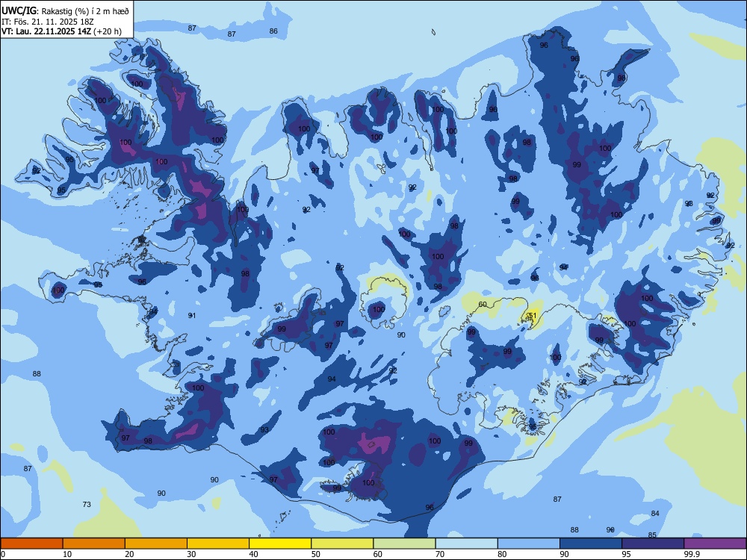Screen dimensions: 747x560
Task: Select the golden 30–40 legend swatch
Action: 218,544
